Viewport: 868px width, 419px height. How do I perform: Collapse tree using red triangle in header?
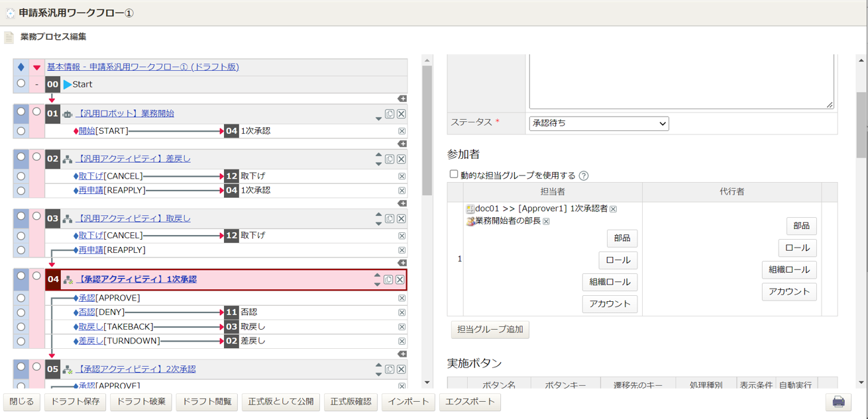(x=36, y=68)
